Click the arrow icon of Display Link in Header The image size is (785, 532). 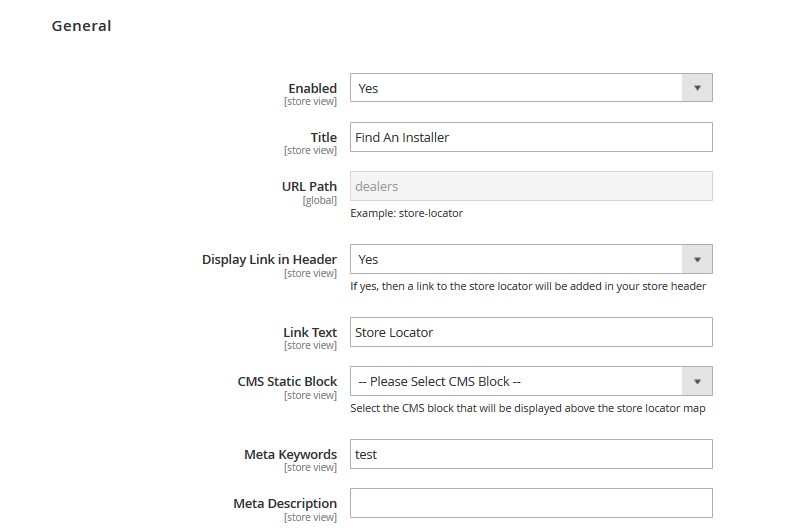point(697,259)
